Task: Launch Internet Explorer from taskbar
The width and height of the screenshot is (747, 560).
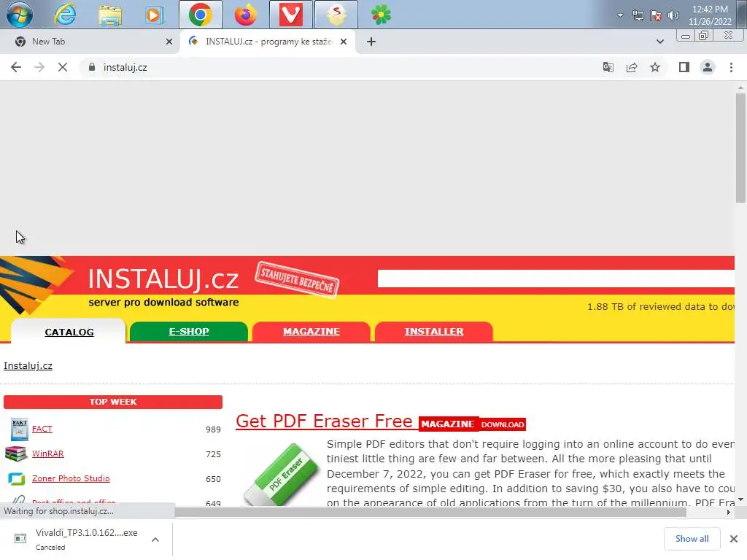Action: [x=65, y=15]
